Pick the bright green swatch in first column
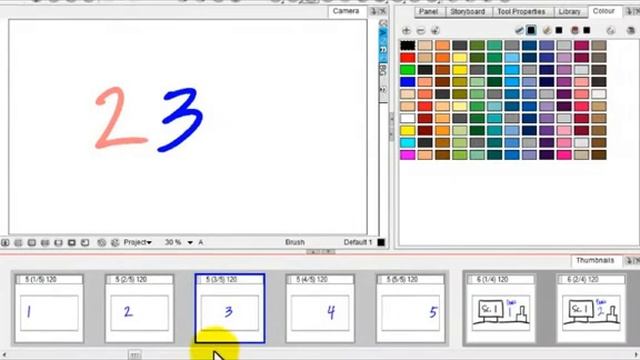Image resolution: width=640 pixels, height=360 pixels. [x=407, y=70]
